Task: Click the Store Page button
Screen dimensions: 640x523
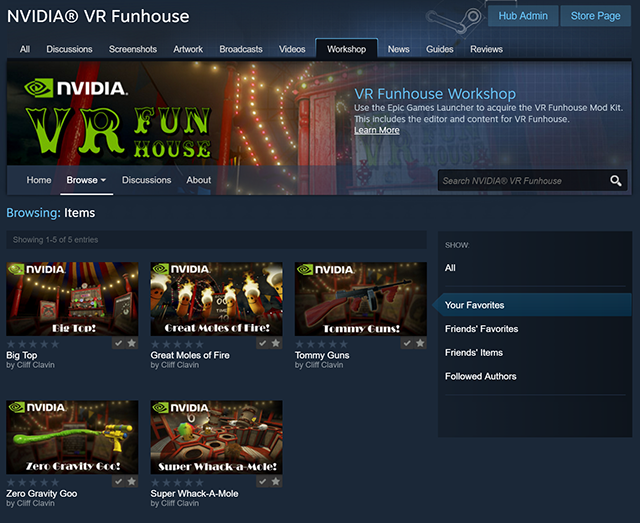Action: click(596, 16)
